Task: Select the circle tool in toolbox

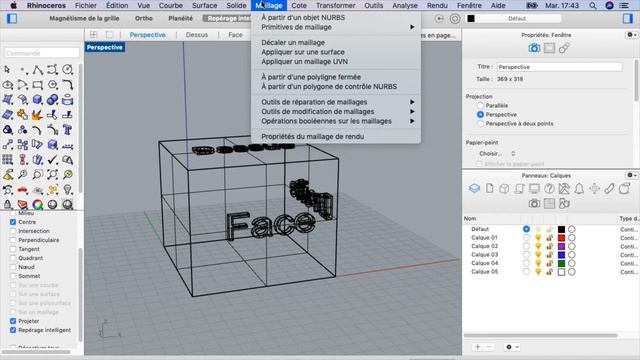Action: pyautogui.click(x=68, y=70)
